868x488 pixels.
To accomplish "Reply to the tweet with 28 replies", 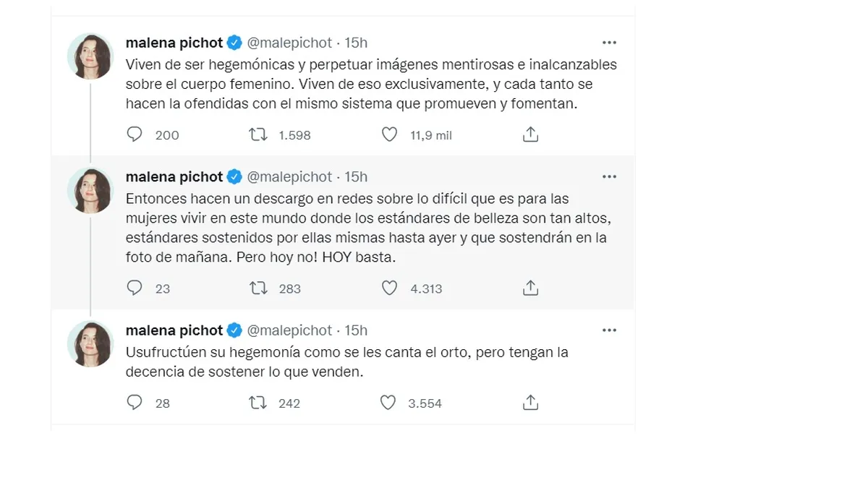I will coord(135,403).
